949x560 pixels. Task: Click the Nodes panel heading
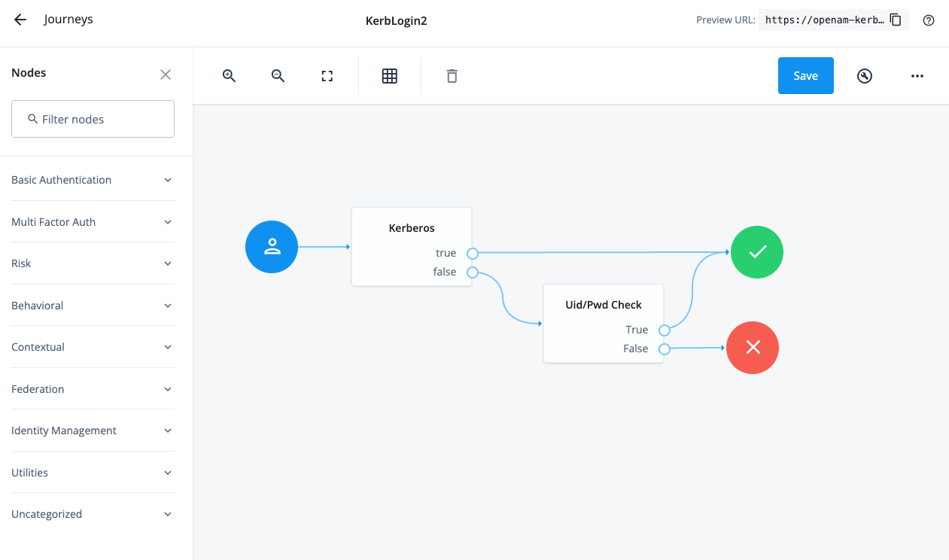pos(29,73)
